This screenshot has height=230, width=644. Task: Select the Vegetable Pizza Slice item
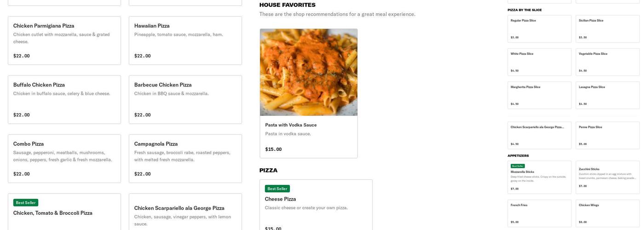[x=607, y=62]
